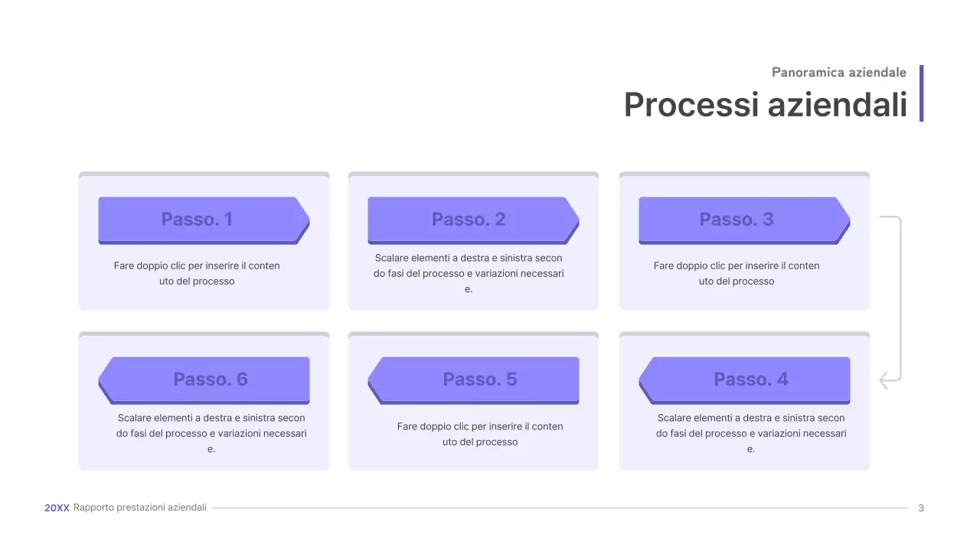This screenshot has height=551, width=980.
Task: Click the "Panoramica aziendale" subtitle
Action: pyautogui.click(x=838, y=73)
